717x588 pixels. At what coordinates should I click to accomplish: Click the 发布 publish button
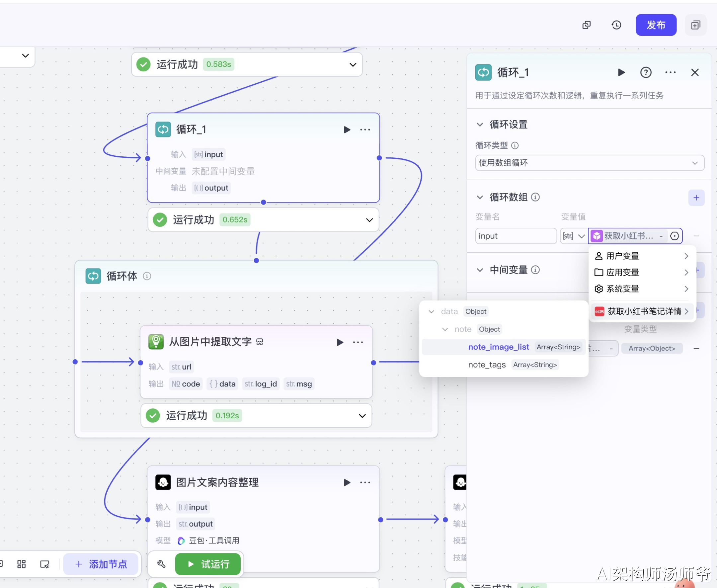[655, 25]
